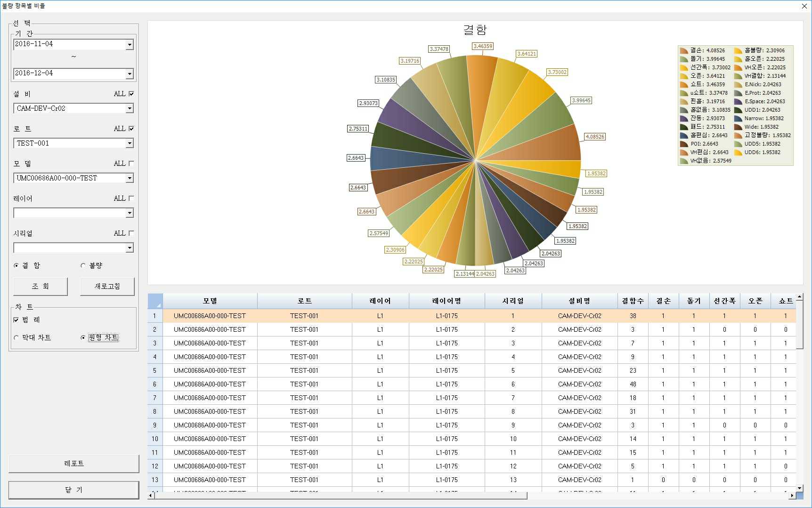Image resolution: width=812 pixels, height=508 pixels.
Task: Click the table's vertical scroll down arrow
Action: [799, 488]
